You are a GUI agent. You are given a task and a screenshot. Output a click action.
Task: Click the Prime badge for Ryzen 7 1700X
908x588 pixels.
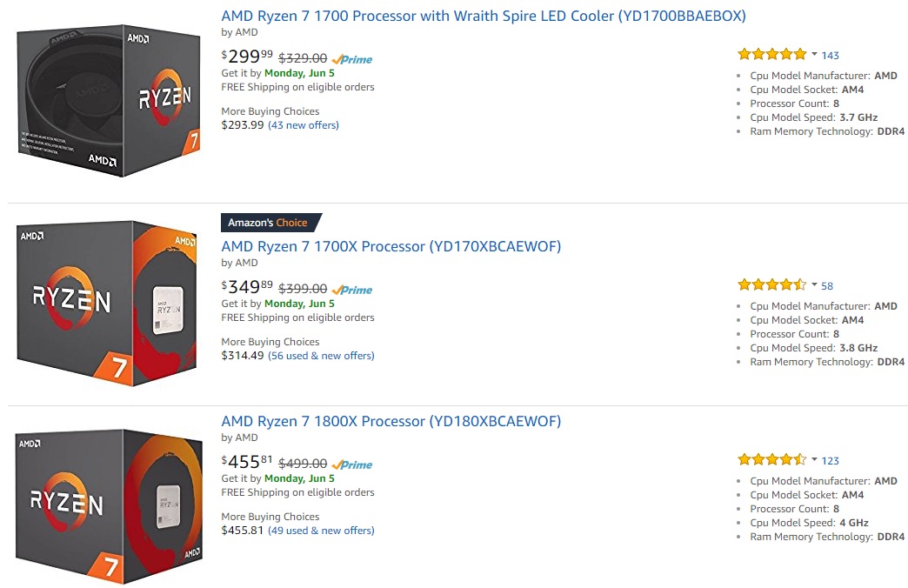pyautogui.click(x=352, y=290)
